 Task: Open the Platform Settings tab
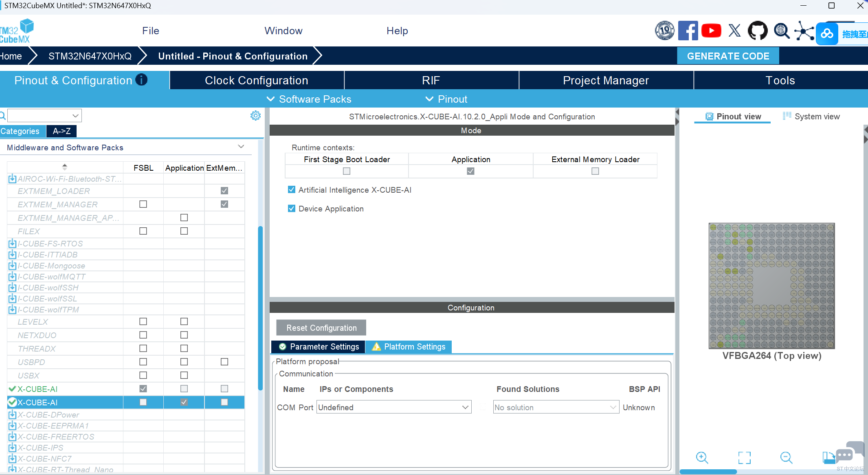click(409, 347)
